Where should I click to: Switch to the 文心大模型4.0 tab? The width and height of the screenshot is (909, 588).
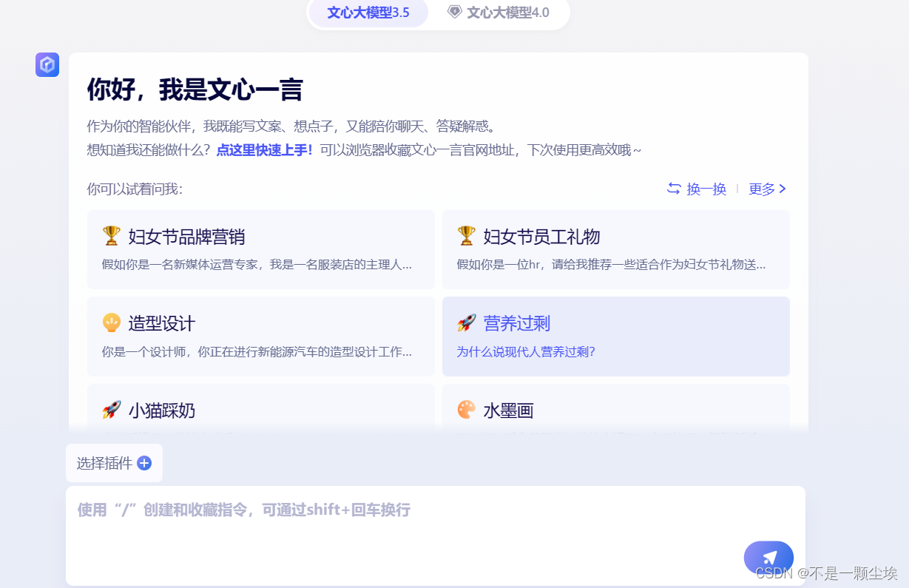tap(499, 13)
